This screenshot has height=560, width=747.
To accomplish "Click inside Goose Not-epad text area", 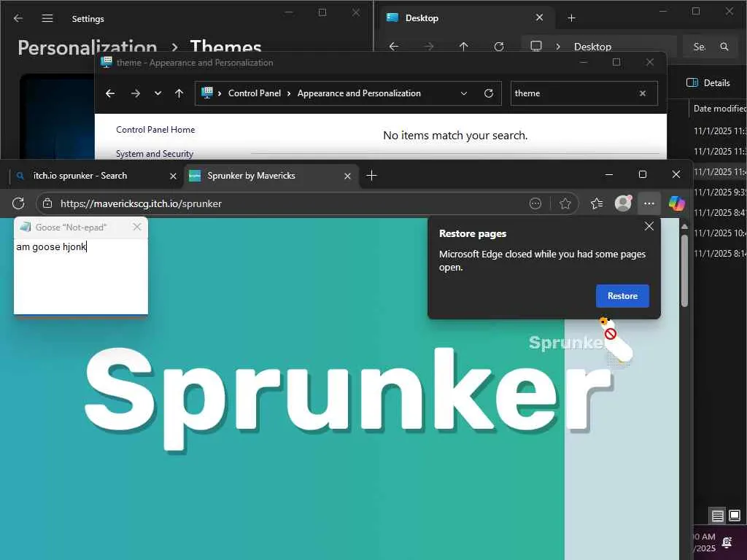I will pos(81,276).
